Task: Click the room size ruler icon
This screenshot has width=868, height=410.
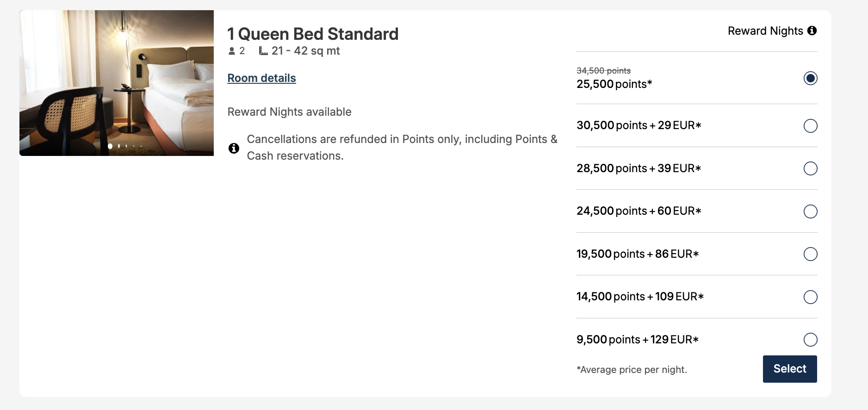Action: click(263, 51)
